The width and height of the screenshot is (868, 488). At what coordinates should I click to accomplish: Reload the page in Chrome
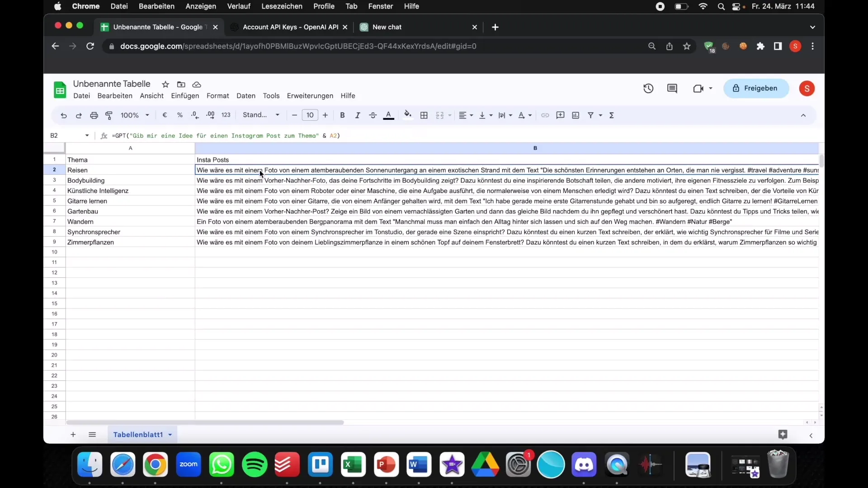point(90,46)
